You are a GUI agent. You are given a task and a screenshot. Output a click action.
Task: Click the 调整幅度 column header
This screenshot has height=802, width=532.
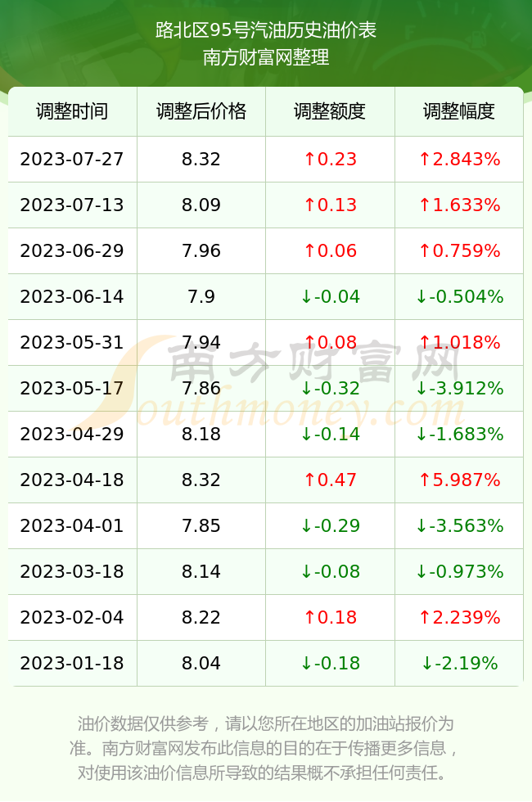coord(459,111)
